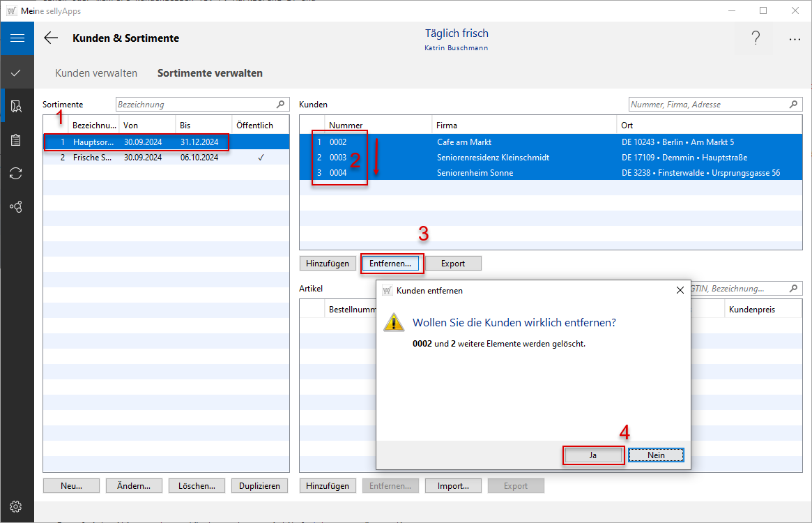Open the share nodes sidebar icon
812x523 pixels.
(x=17, y=206)
